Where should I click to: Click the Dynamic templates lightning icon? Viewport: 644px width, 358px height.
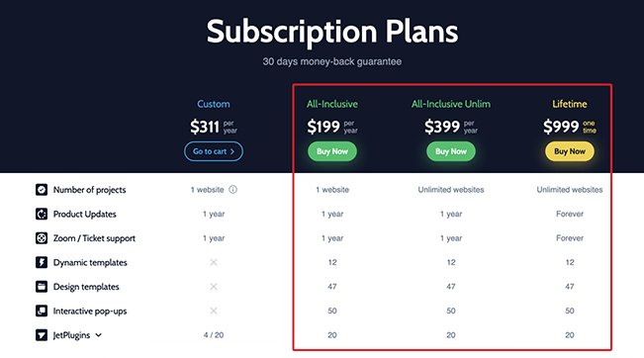point(42,262)
